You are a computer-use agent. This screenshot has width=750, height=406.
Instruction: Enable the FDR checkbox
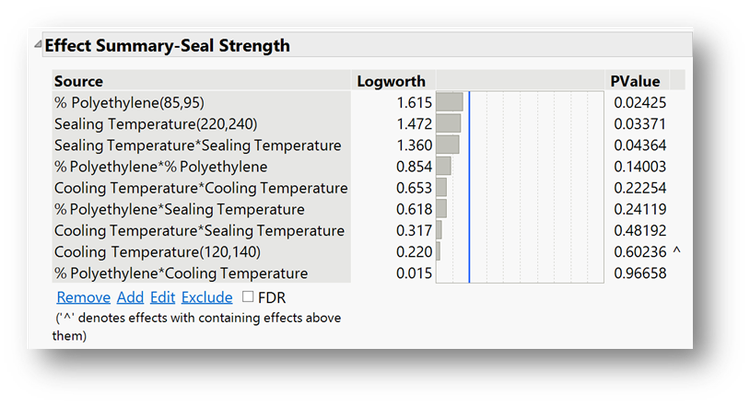pyautogui.click(x=247, y=297)
